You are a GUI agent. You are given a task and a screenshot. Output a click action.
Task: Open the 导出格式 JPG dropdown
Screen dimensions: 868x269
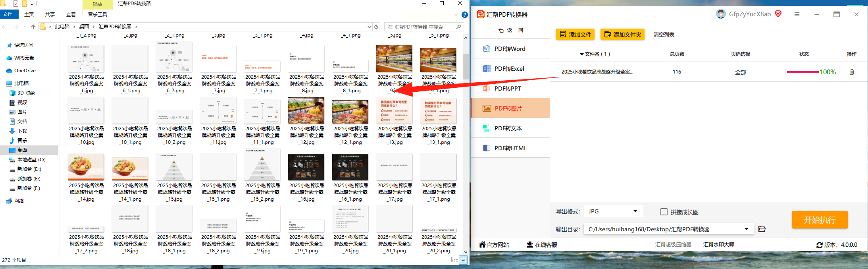coord(614,211)
